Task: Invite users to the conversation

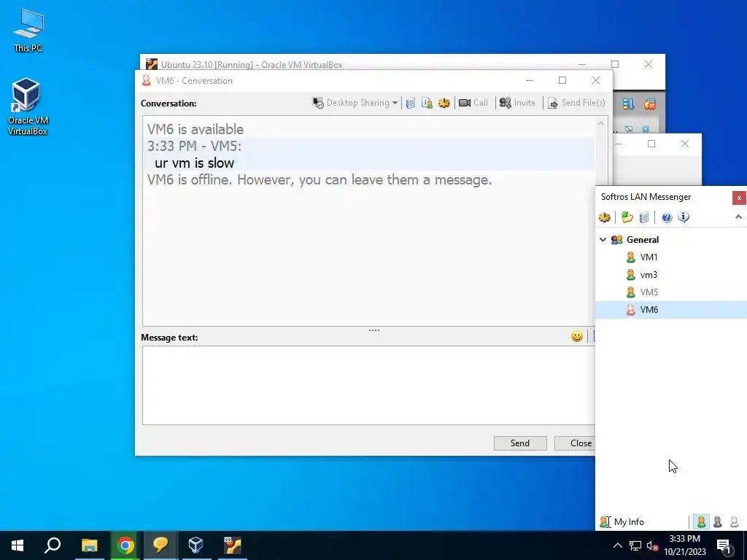Action: [517, 103]
